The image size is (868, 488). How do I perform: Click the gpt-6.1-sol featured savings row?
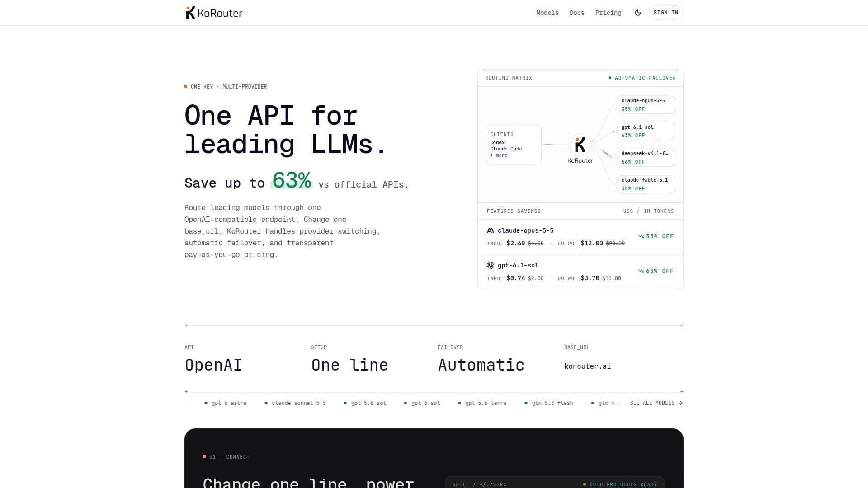(580, 272)
